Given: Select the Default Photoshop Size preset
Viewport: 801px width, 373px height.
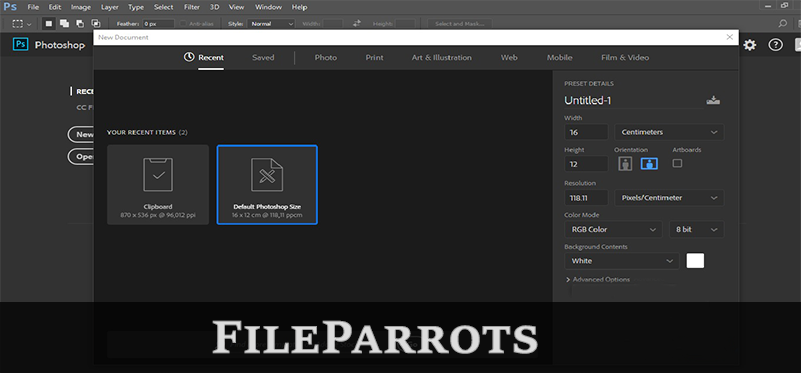Looking at the screenshot, I should (267, 184).
